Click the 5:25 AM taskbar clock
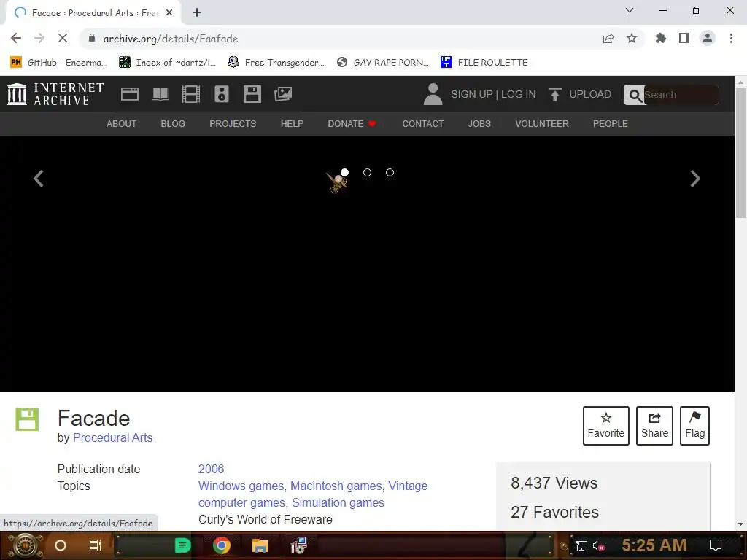747x560 pixels. coord(654,545)
